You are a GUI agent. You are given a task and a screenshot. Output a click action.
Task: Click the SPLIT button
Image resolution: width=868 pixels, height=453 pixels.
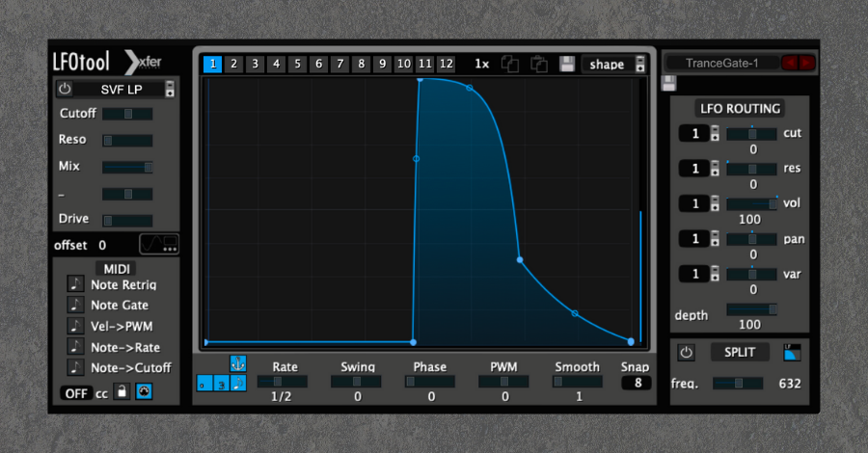(x=740, y=353)
